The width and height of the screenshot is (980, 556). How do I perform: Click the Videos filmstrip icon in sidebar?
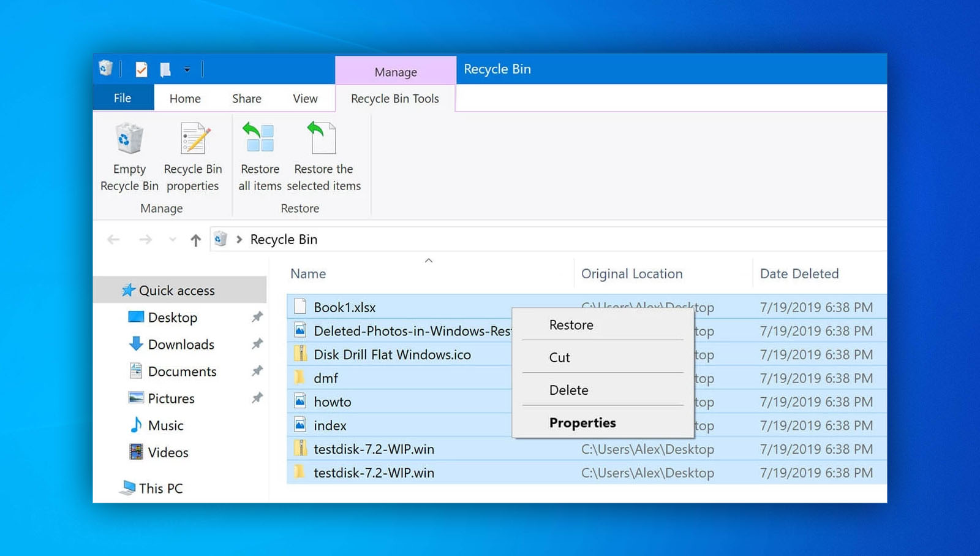pyautogui.click(x=136, y=452)
